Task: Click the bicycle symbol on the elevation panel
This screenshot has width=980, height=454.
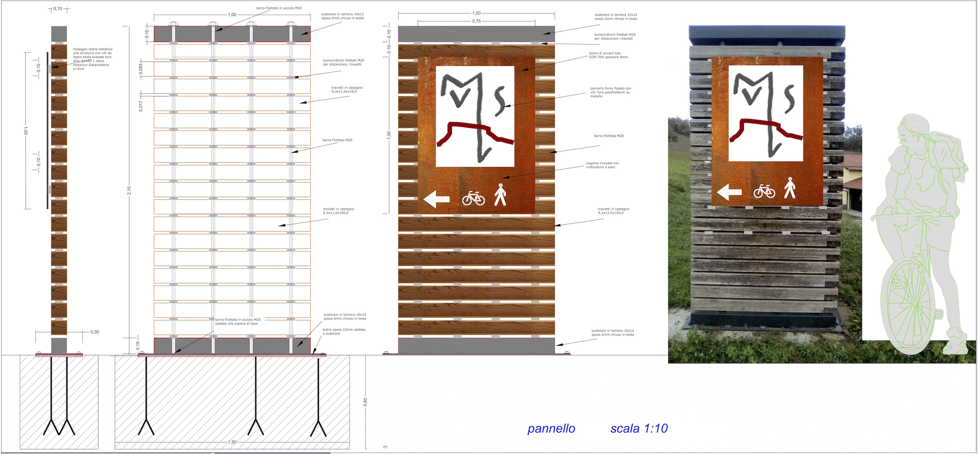Action: pos(473,199)
